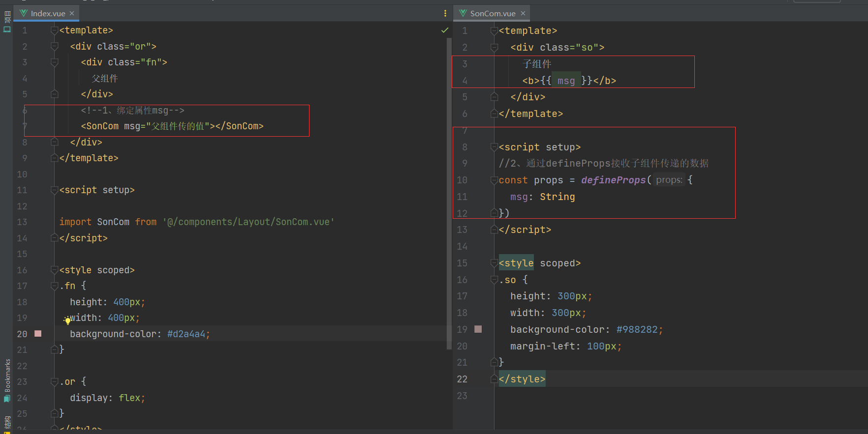Collapse the div class="or" block

coord(55,46)
